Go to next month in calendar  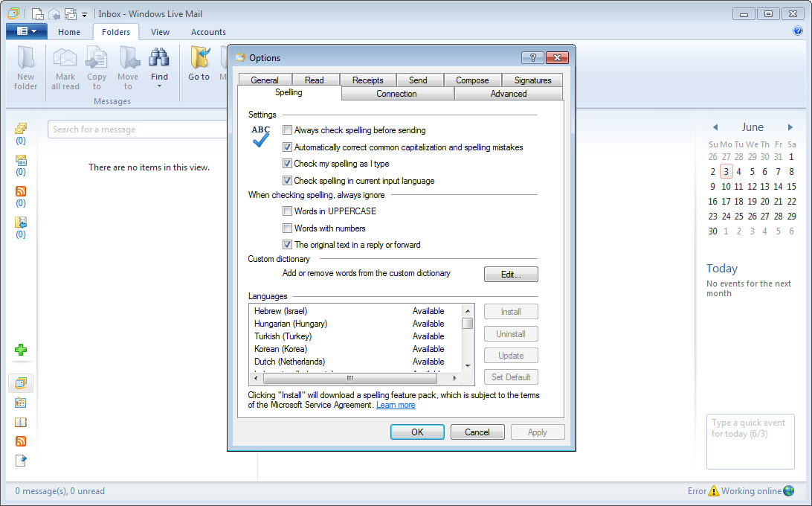[x=790, y=127]
